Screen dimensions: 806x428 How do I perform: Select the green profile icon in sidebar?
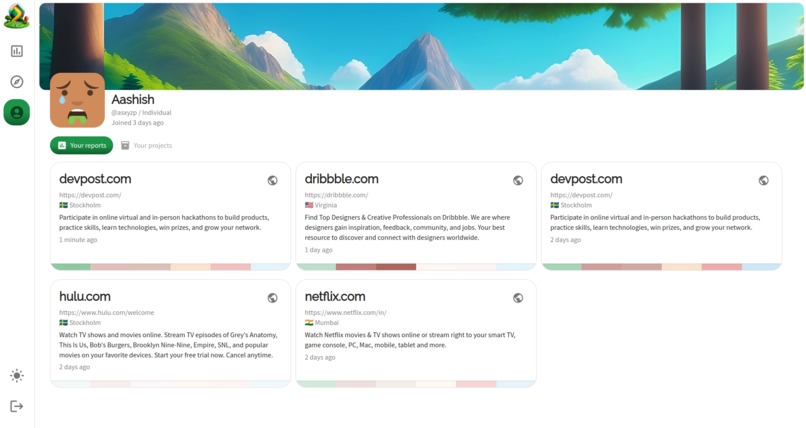pyautogui.click(x=16, y=112)
